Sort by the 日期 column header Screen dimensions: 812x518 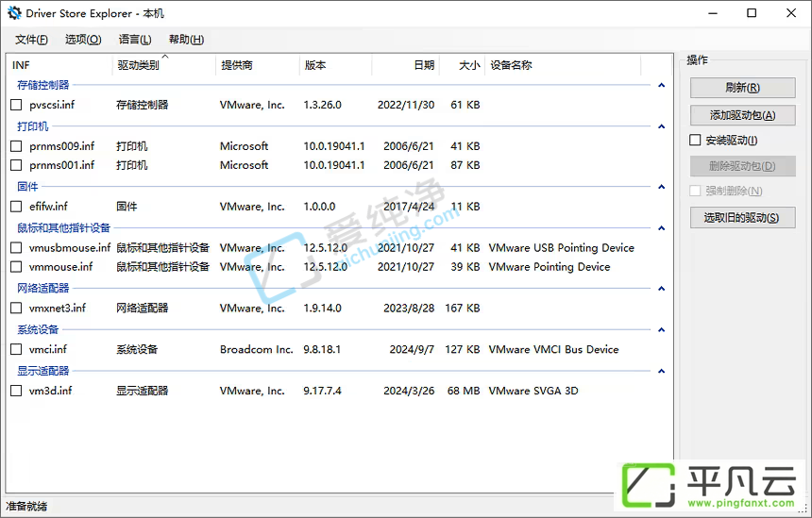(405, 65)
